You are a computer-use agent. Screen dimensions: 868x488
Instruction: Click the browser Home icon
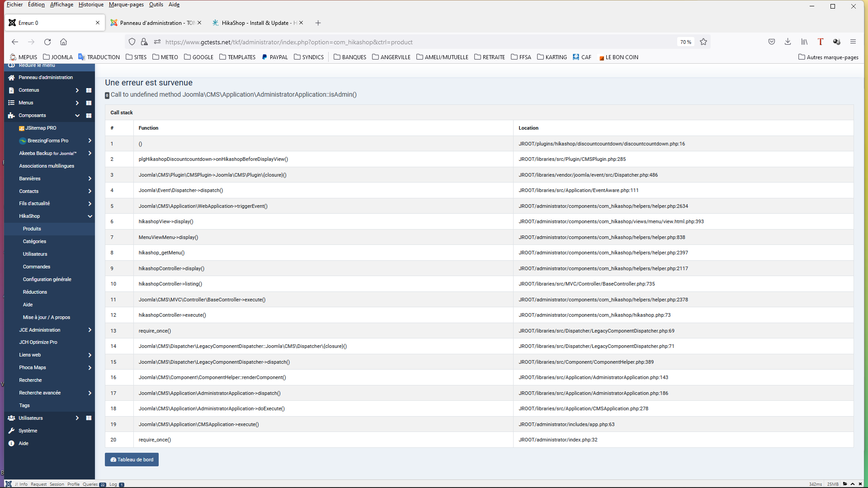[x=63, y=42]
